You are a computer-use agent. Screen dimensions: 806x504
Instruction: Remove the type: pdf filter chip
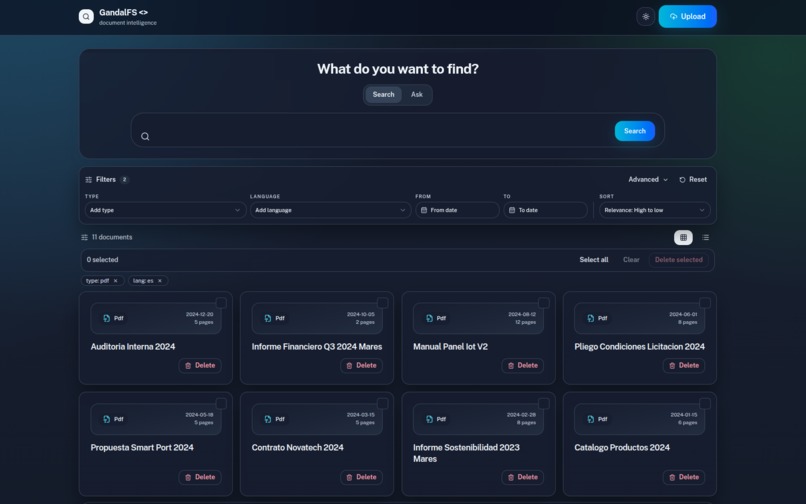pos(116,281)
